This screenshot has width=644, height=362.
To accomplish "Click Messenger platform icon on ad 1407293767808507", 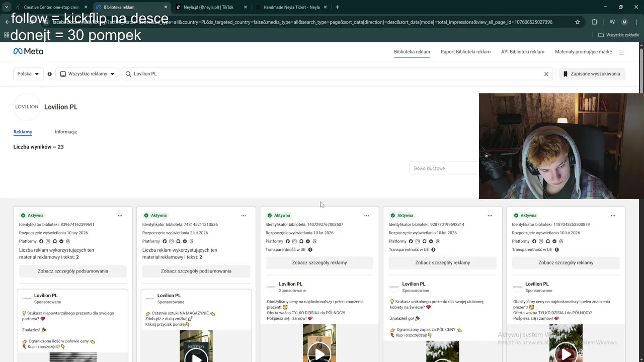I will tap(308, 241).
